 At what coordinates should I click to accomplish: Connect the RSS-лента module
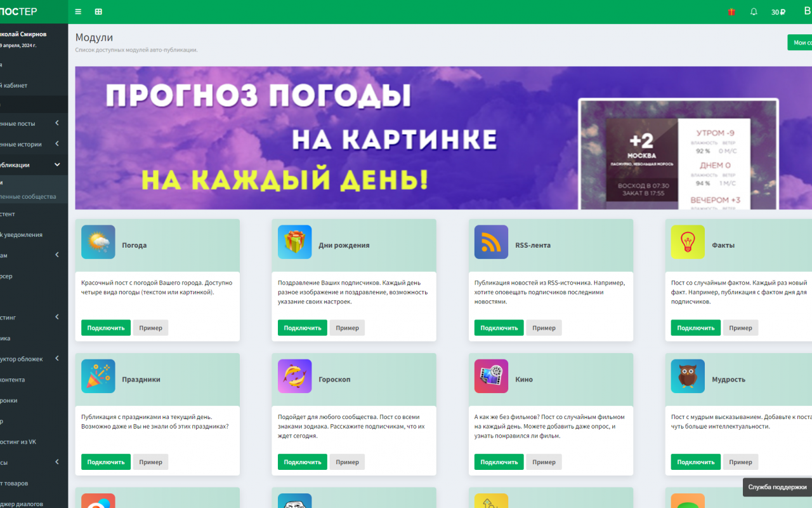tap(499, 328)
